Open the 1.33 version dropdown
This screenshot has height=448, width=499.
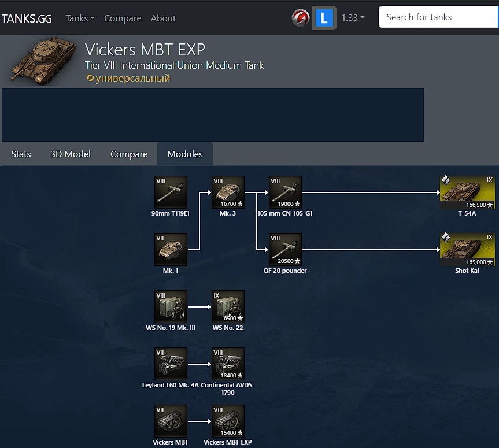(353, 18)
